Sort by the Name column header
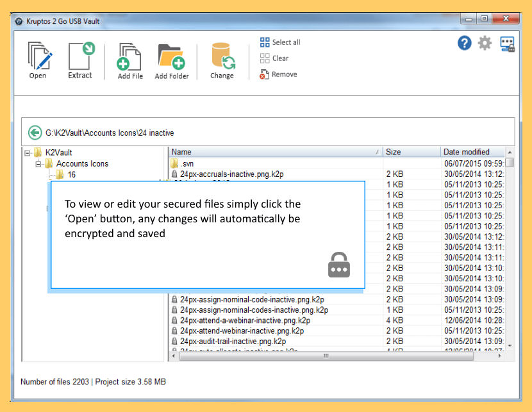The image size is (532, 412). point(275,152)
